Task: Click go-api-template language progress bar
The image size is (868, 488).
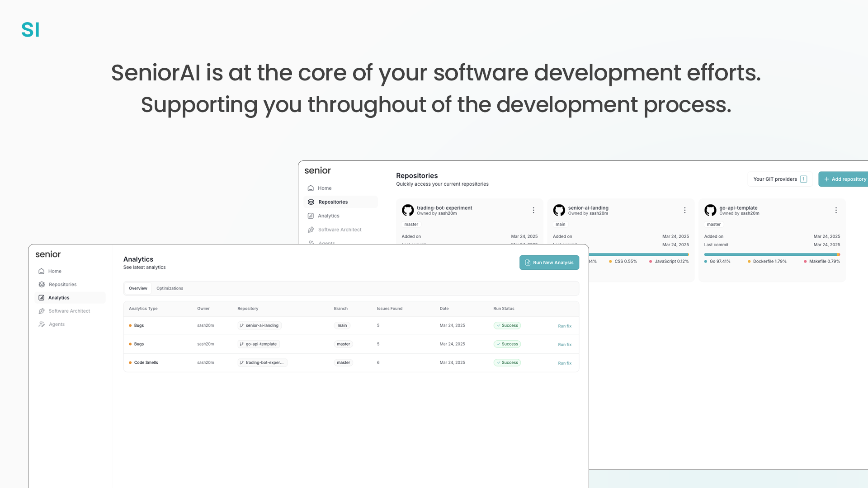Action: pos(771,254)
